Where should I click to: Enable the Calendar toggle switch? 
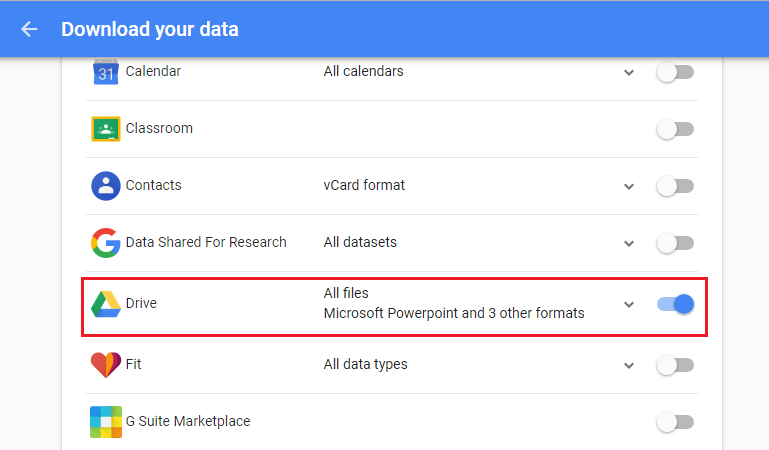coord(675,72)
